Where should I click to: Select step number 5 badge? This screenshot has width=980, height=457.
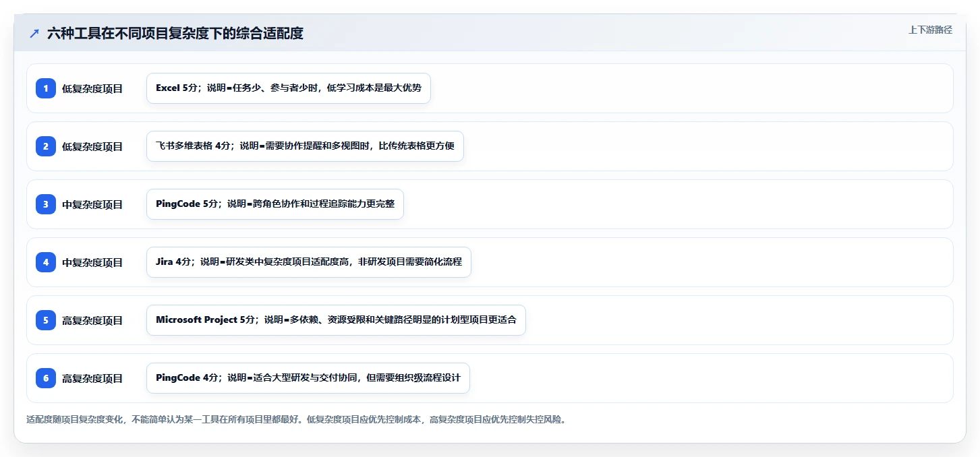46,320
